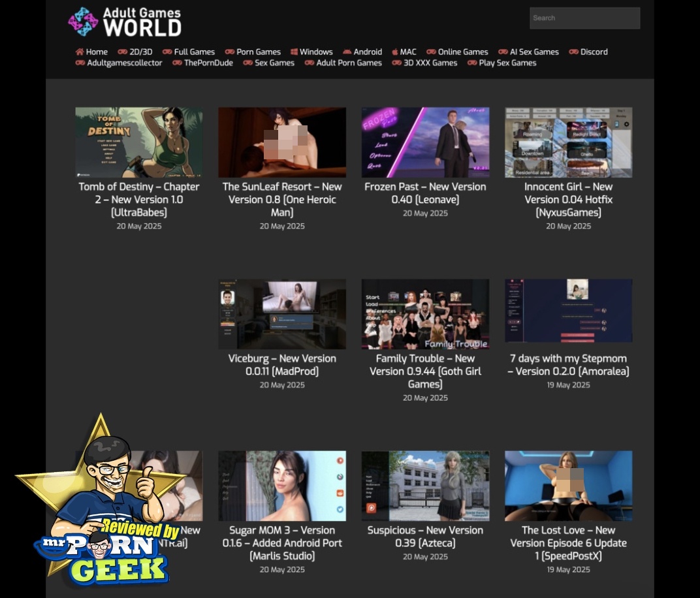Open the Family Trouble thumbnail
700x598 pixels.
tap(426, 314)
